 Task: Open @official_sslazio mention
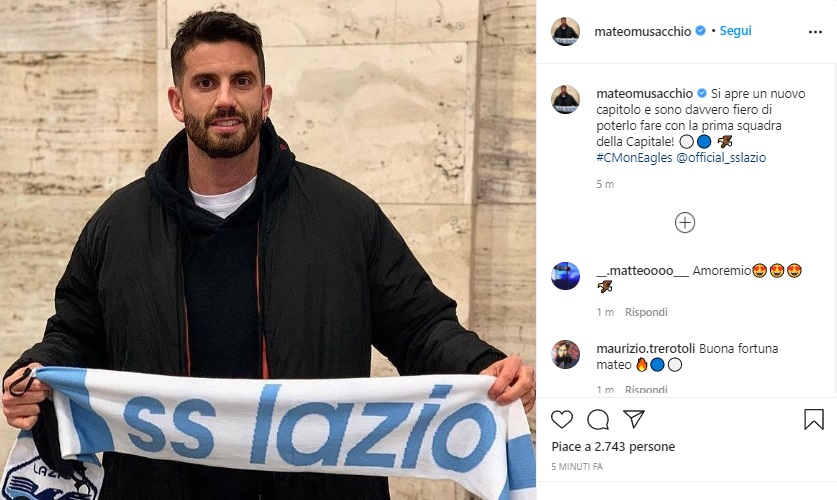721,157
